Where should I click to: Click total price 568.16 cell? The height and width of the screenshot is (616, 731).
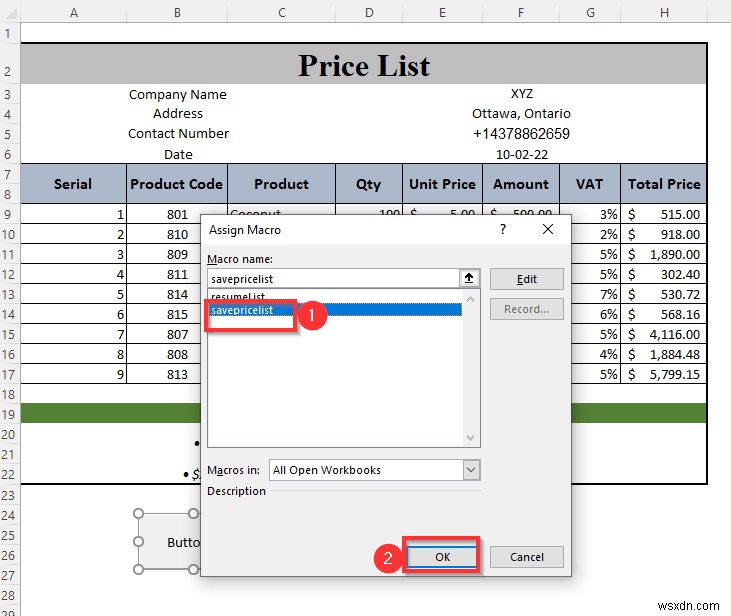664,314
